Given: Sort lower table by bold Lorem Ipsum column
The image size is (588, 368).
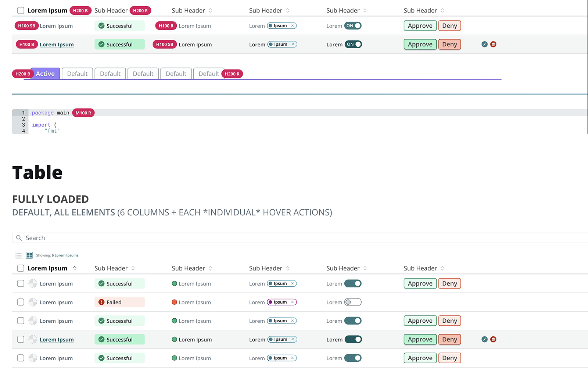Looking at the screenshot, I should coord(75,268).
